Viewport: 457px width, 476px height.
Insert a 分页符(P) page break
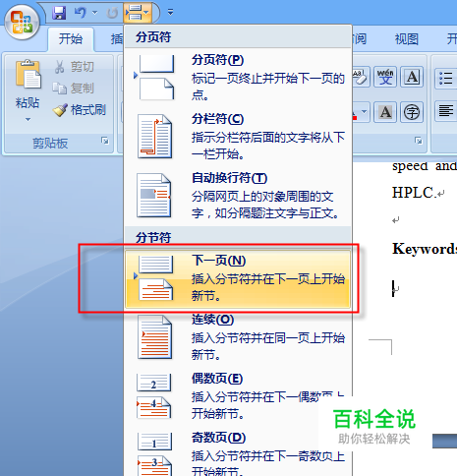tap(238, 78)
